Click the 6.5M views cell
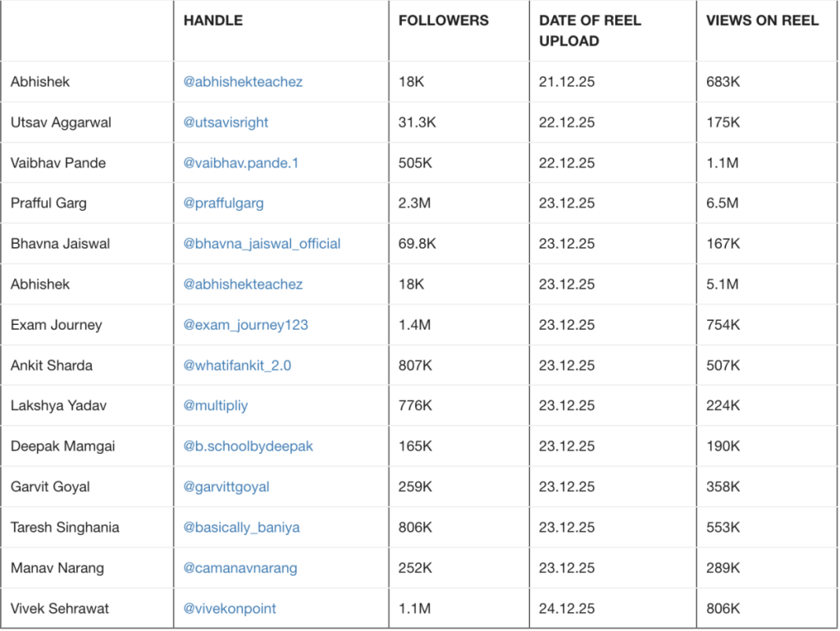The width and height of the screenshot is (840, 631). click(x=722, y=203)
